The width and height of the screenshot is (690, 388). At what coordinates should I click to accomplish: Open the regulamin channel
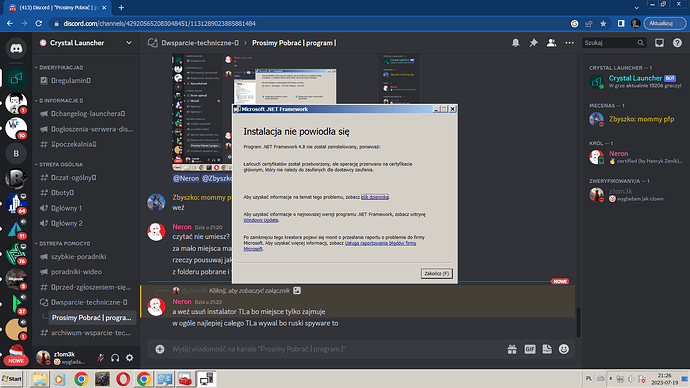(86, 81)
